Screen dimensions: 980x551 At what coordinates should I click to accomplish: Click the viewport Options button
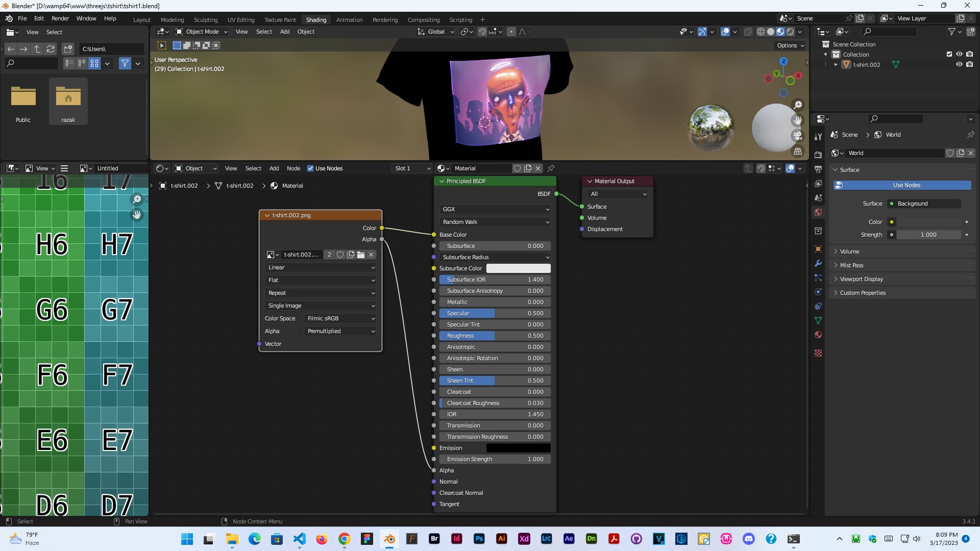[790, 45]
